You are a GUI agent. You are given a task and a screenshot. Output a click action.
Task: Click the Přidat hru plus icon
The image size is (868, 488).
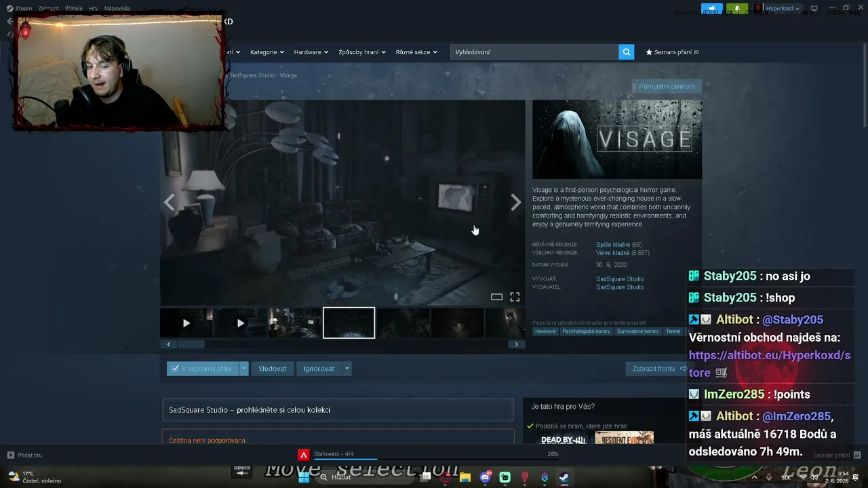pyautogui.click(x=11, y=455)
